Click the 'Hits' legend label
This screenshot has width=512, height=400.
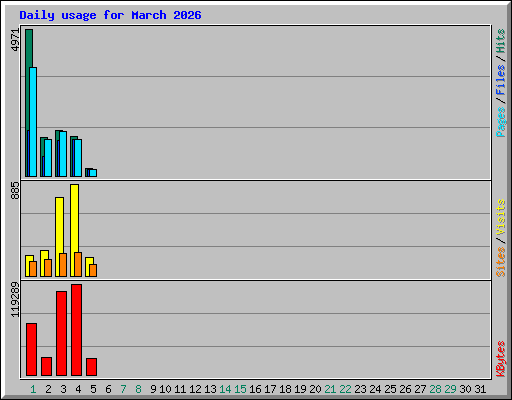pos(501,41)
